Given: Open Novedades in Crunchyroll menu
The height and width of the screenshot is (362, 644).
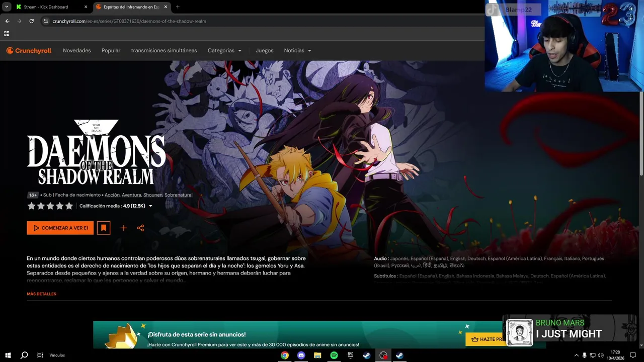Looking at the screenshot, I should pos(77,51).
